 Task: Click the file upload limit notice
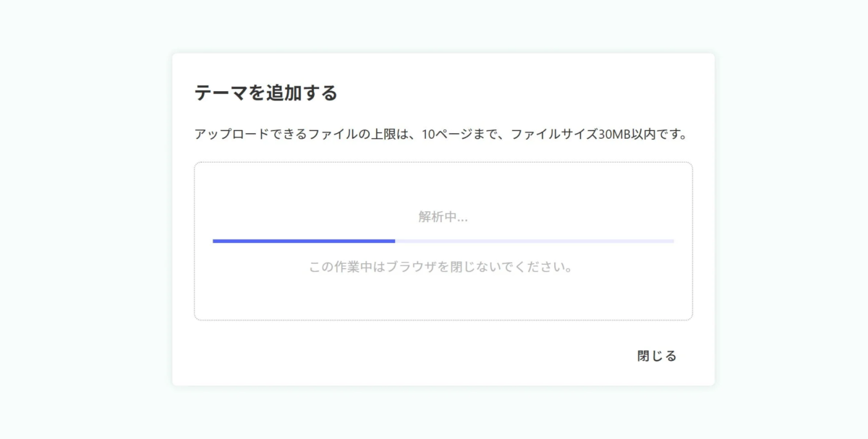click(x=441, y=133)
